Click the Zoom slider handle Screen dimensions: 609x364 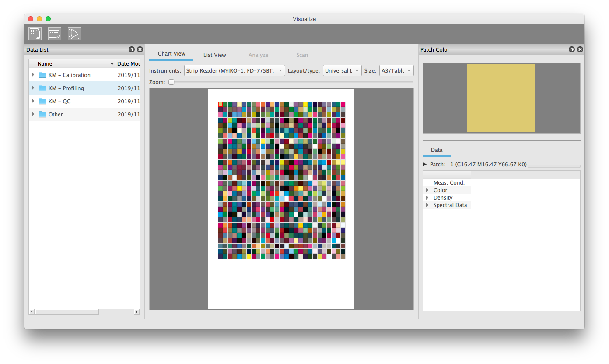(171, 82)
